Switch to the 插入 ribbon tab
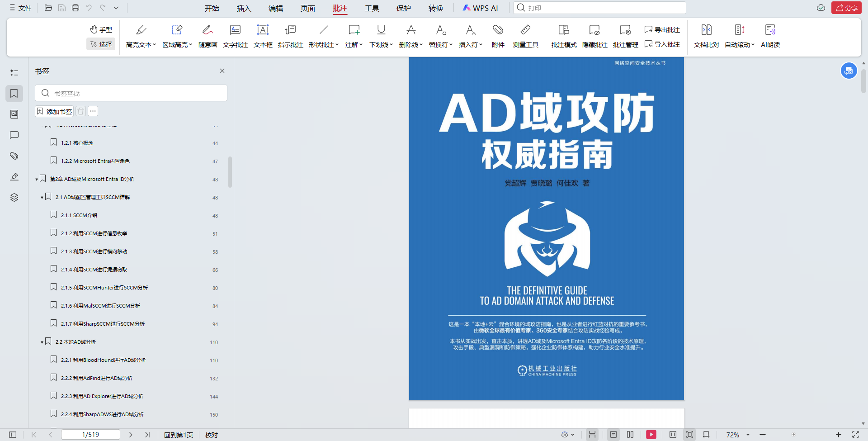868x441 pixels. (244, 8)
